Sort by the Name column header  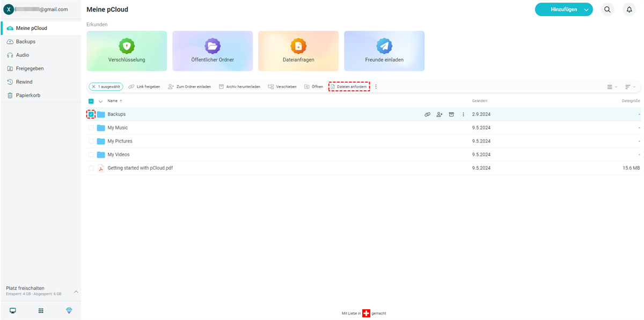[x=112, y=101]
